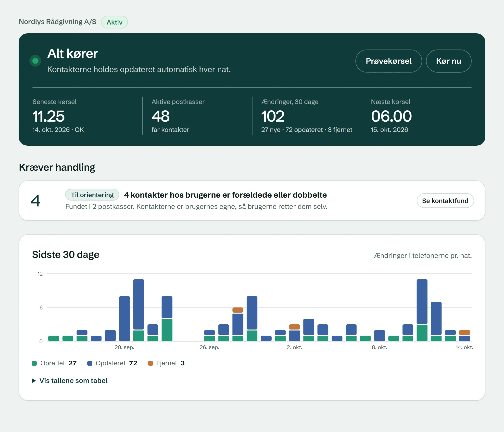504x432 pixels.
Task: Start a run with Kør nu
Action: (449, 61)
